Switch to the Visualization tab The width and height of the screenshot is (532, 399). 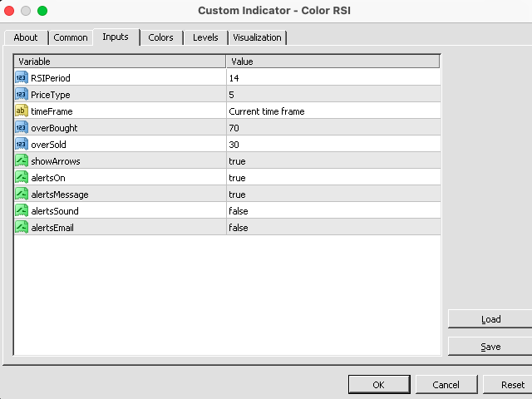(x=257, y=37)
